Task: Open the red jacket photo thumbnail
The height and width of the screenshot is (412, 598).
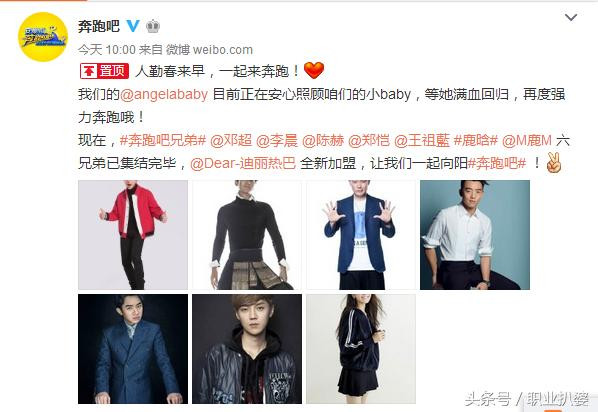Action: coord(133,235)
